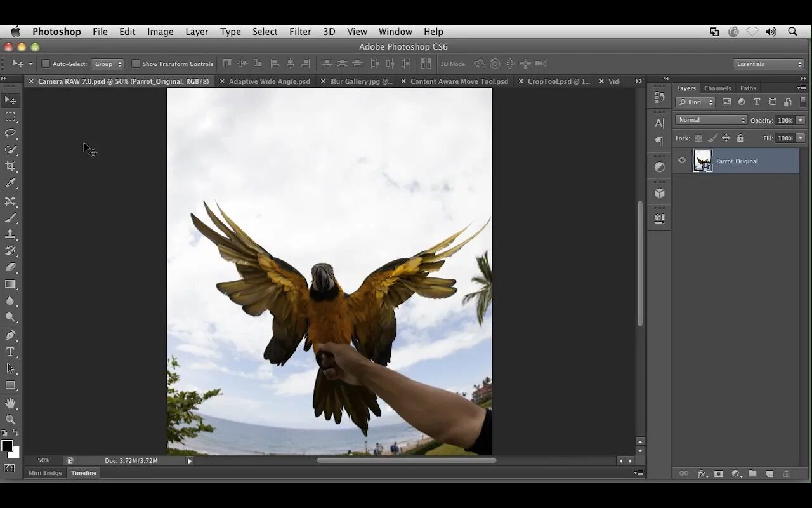
Task: Open the Essentials workspace dropdown
Action: coord(768,63)
